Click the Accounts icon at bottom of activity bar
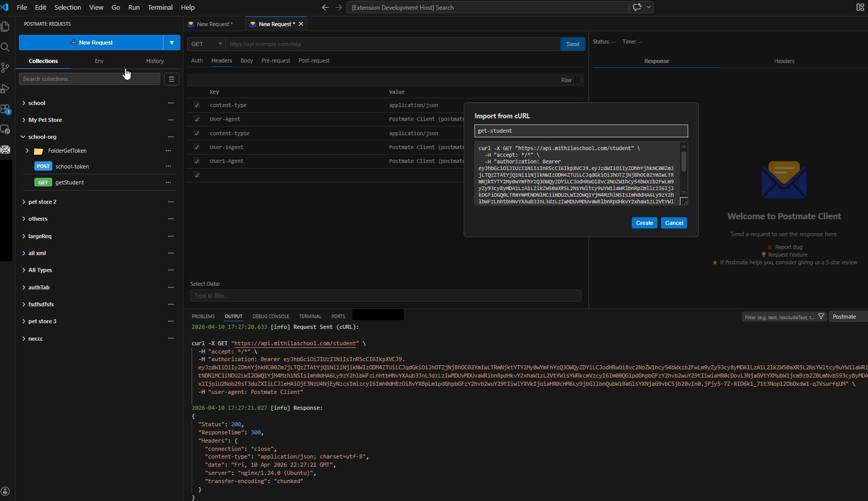This screenshot has height=501, width=868. pyautogui.click(x=6, y=490)
